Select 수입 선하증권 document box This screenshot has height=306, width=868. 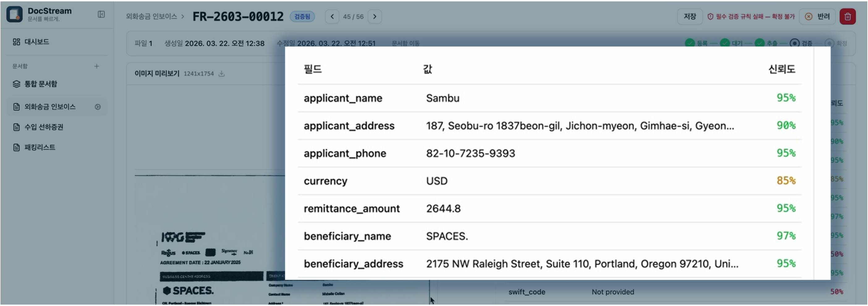pos(44,127)
